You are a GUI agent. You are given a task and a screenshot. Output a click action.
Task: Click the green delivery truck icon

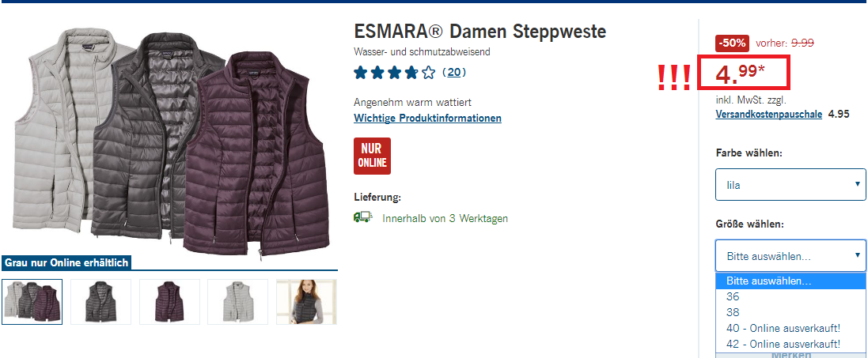coord(362,217)
